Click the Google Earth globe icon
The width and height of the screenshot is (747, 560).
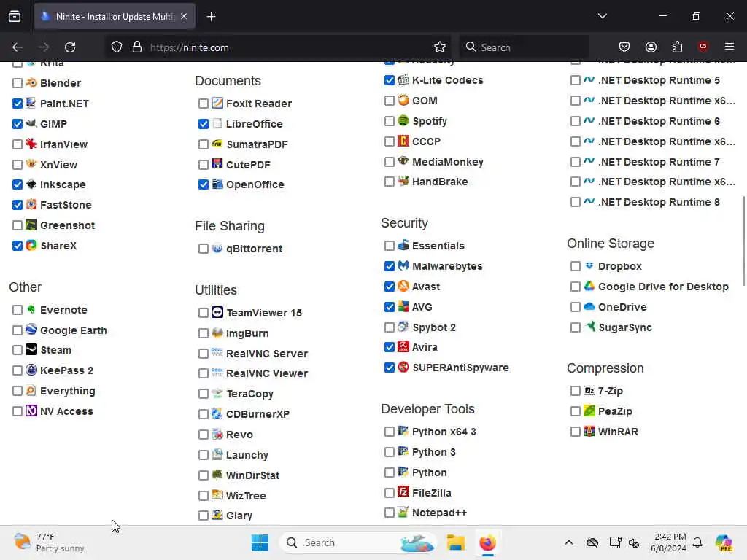(31, 330)
